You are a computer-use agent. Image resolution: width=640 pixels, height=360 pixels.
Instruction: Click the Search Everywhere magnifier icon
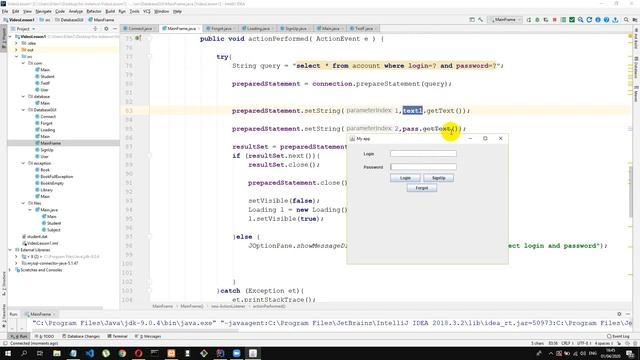[626, 20]
